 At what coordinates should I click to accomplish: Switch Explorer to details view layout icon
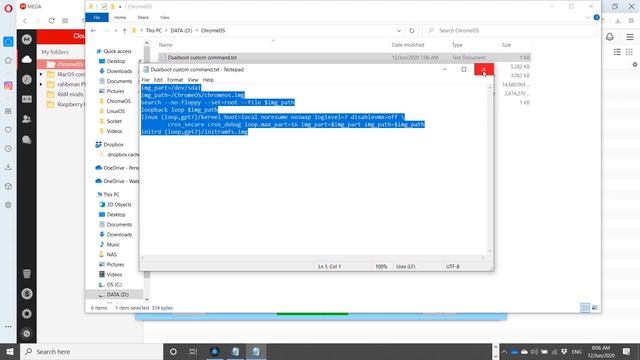click(585, 308)
